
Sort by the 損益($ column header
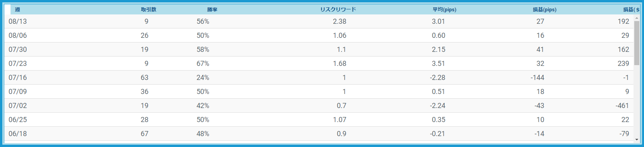coord(631,10)
